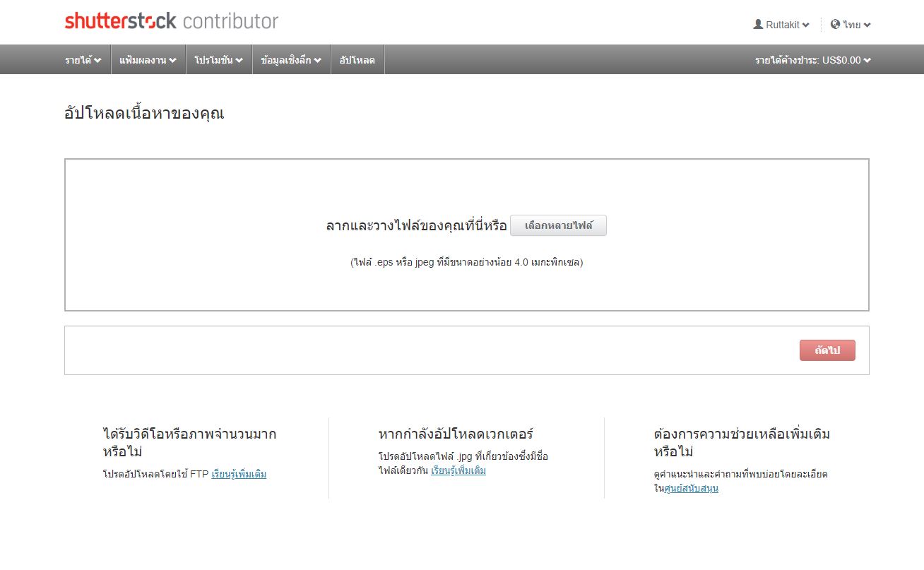Viewport: 924px width, 570px height.
Task: Click the globe language icon
Action: tap(836, 24)
